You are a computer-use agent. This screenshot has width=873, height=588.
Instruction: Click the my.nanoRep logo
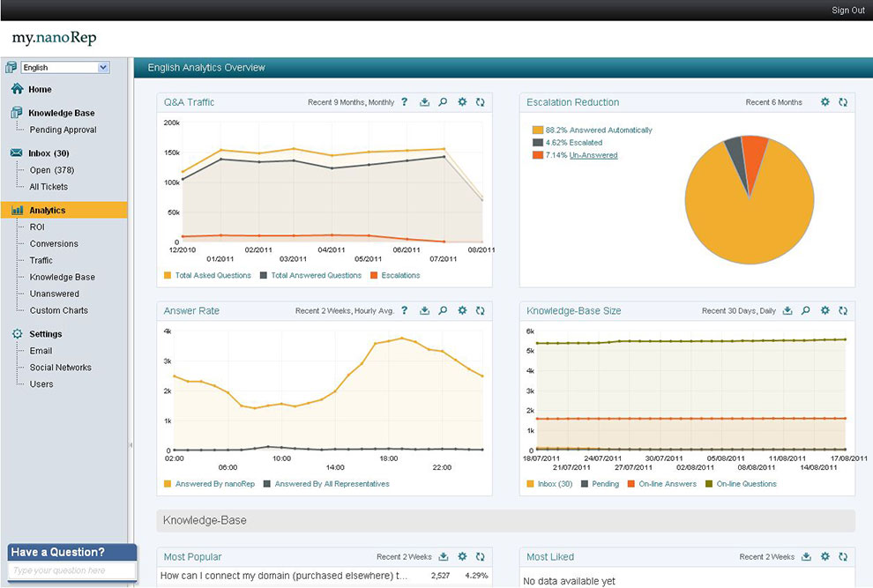pyautogui.click(x=54, y=38)
